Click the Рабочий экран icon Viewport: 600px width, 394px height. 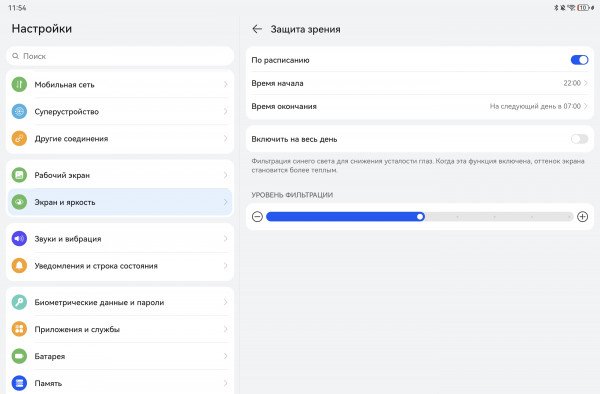click(x=19, y=175)
